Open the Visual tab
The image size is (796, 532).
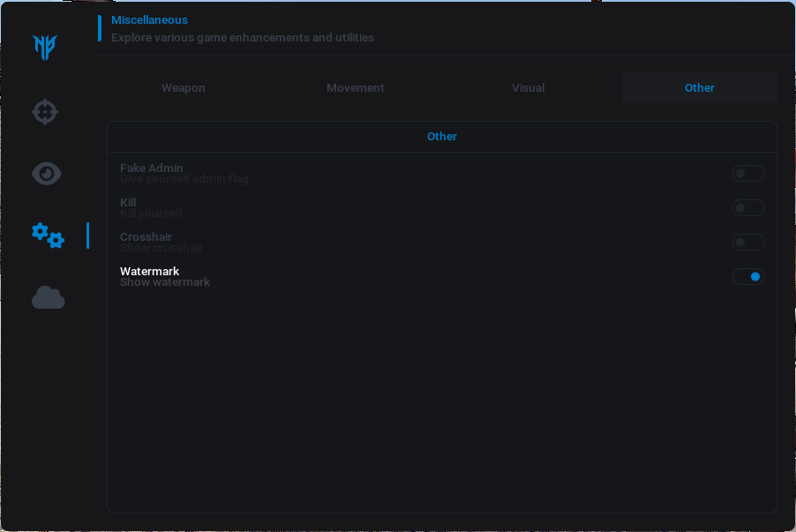[528, 88]
